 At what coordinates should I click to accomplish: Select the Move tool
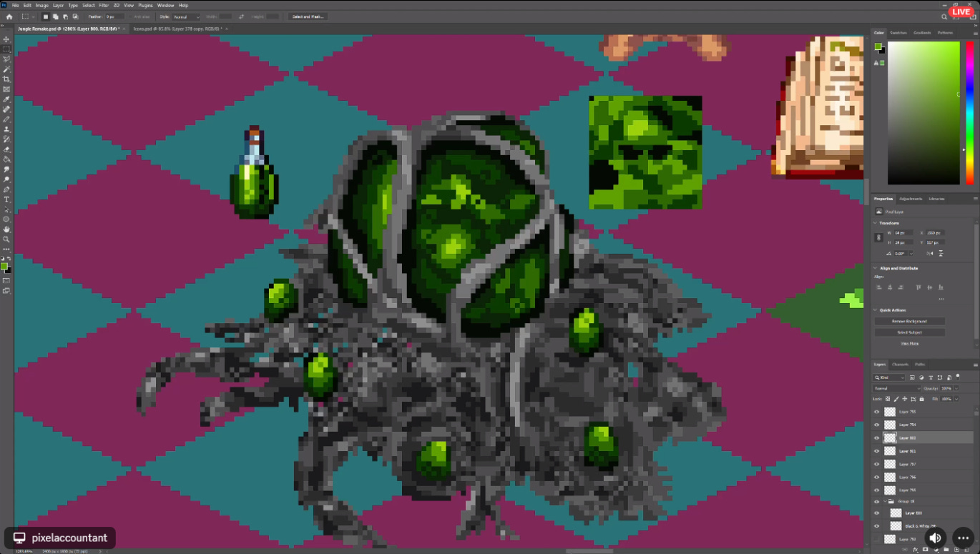click(x=6, y=39)
